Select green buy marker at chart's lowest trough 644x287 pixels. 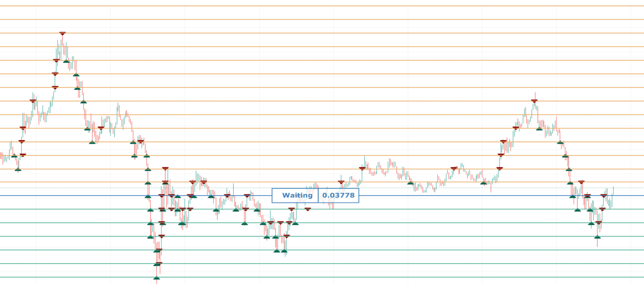point(157,278)
